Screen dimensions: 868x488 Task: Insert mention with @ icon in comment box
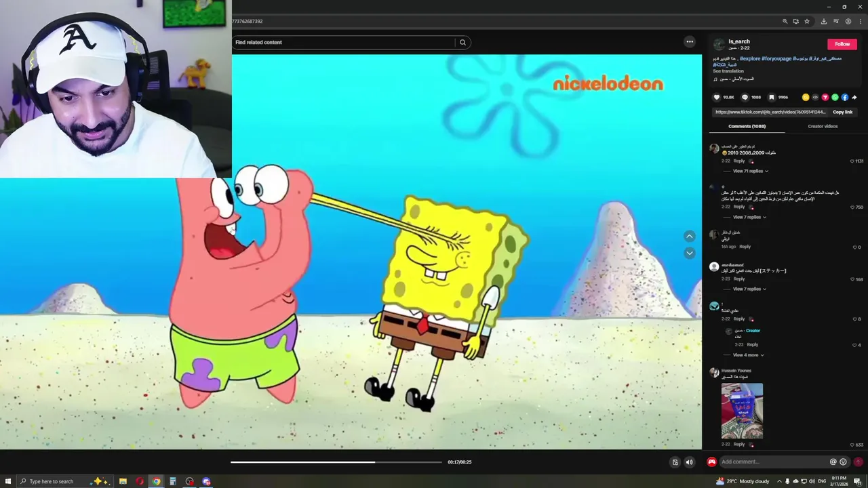click(833, 462)
